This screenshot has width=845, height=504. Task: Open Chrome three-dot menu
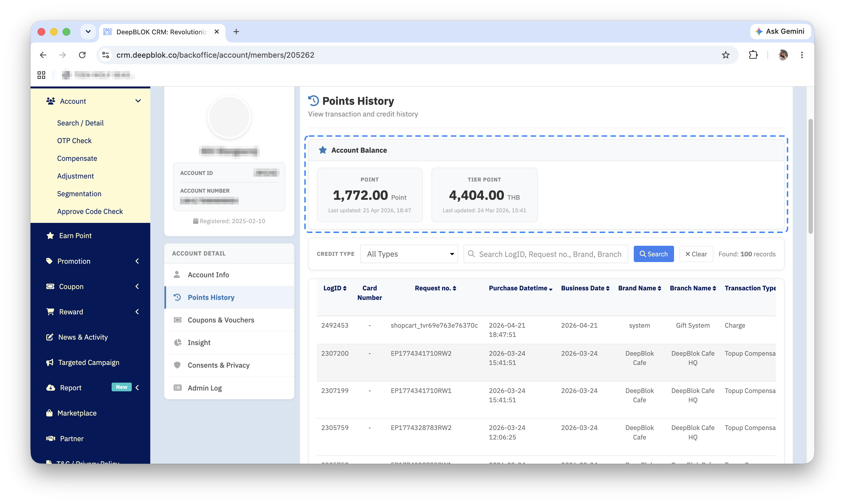click(x=802, y=55)
